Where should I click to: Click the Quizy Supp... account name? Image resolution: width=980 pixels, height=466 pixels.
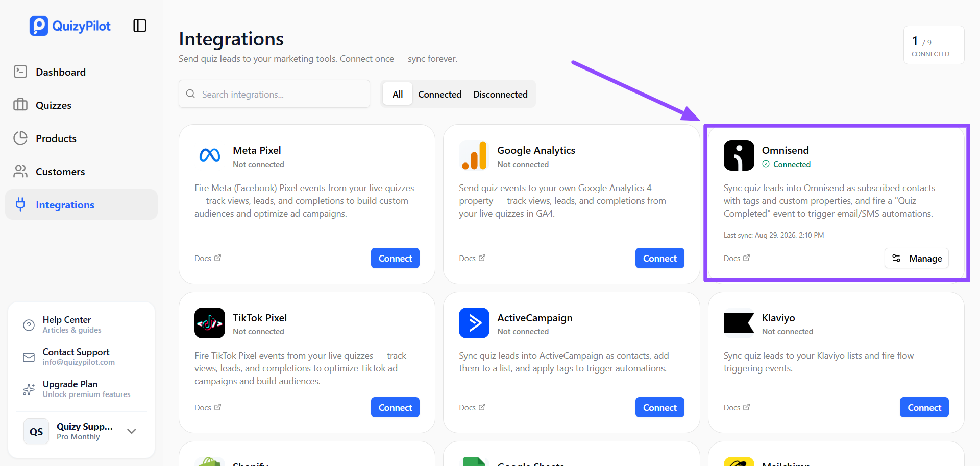(x=85, y=426)
